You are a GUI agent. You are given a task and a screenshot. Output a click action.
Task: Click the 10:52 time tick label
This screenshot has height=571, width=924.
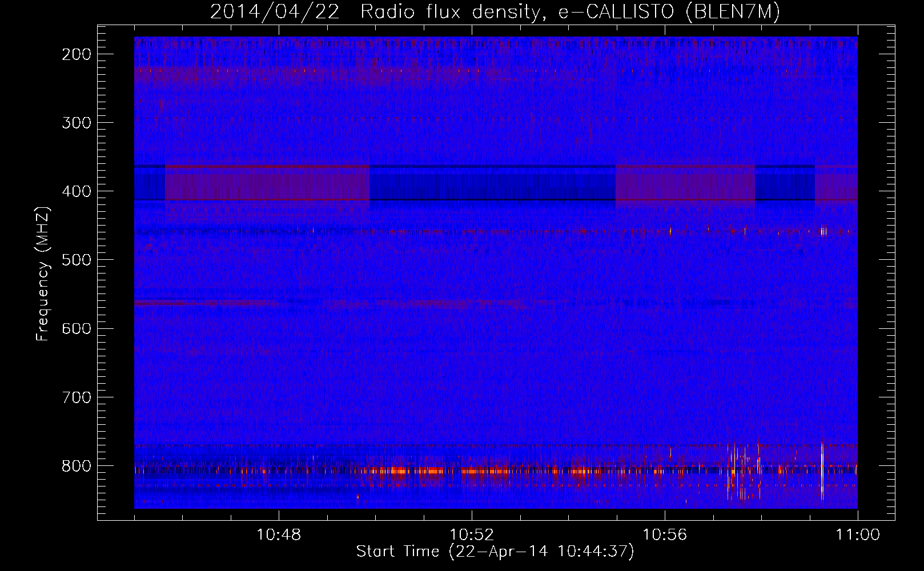click(472, 535)
